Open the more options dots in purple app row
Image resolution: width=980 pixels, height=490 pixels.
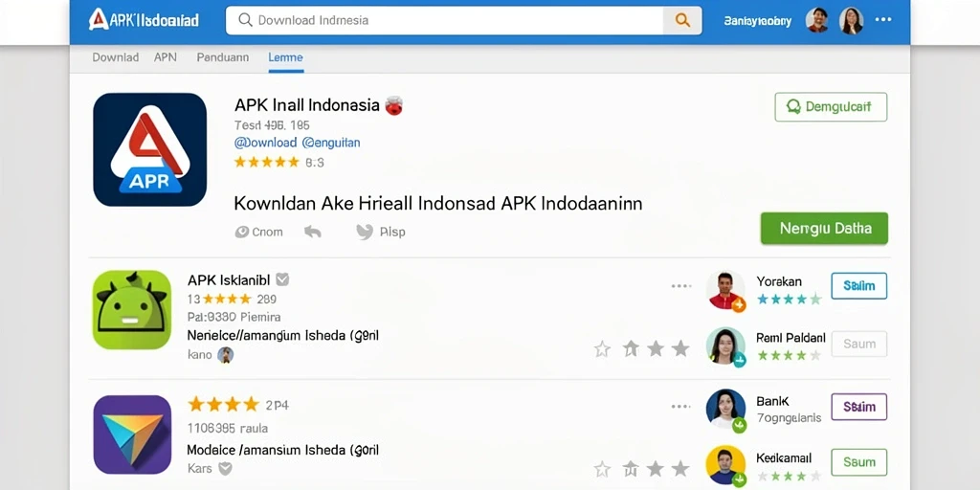point(681,406)
